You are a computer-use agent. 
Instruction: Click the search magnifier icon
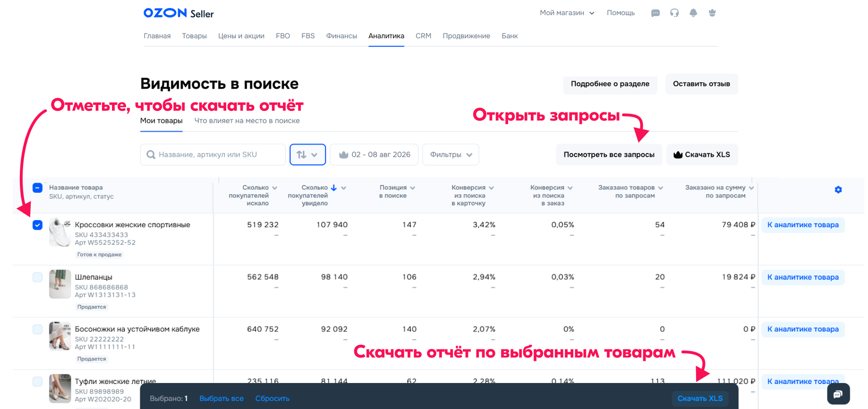[151, 154]
